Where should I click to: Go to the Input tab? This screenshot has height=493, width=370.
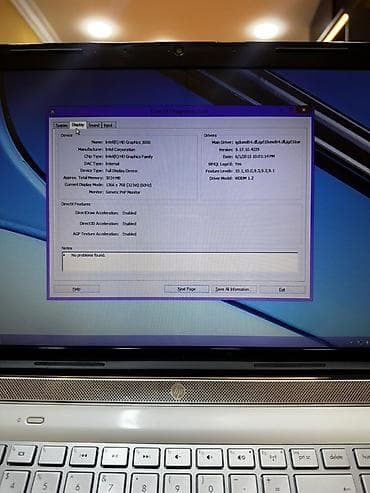pos(108,125)
